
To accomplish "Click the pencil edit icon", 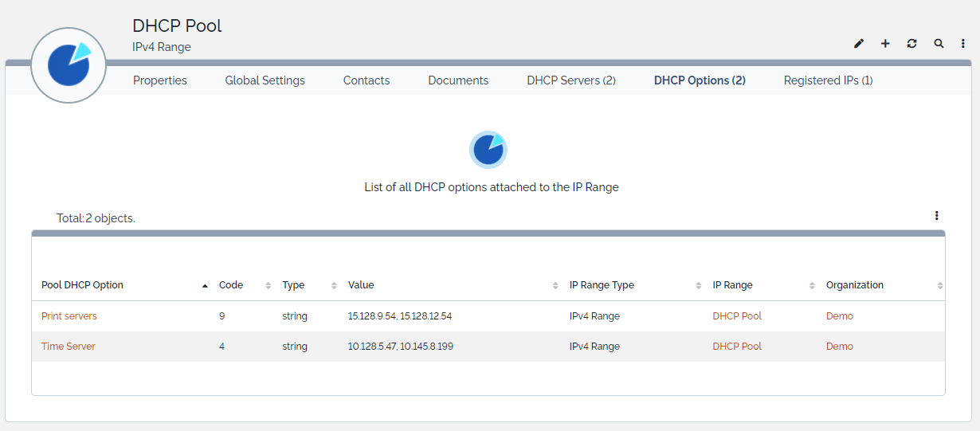I will coord(859,44).
